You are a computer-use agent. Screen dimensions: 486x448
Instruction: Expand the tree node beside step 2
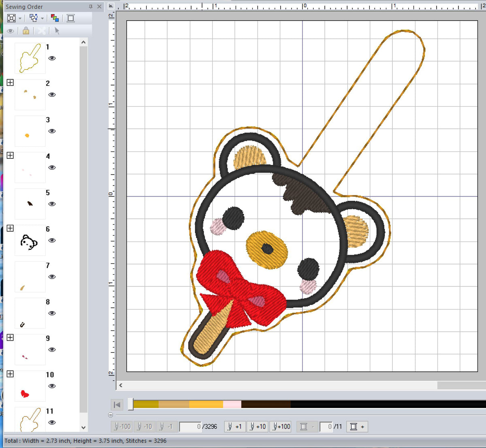click(x=10, y=83)
